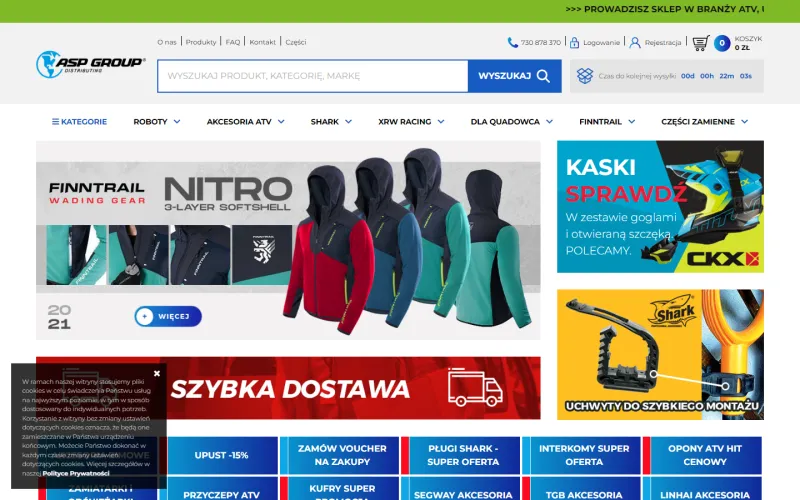800x500 pixels.
Task: Expand the XRW Racing chevron
Action: tap(441, 121)
